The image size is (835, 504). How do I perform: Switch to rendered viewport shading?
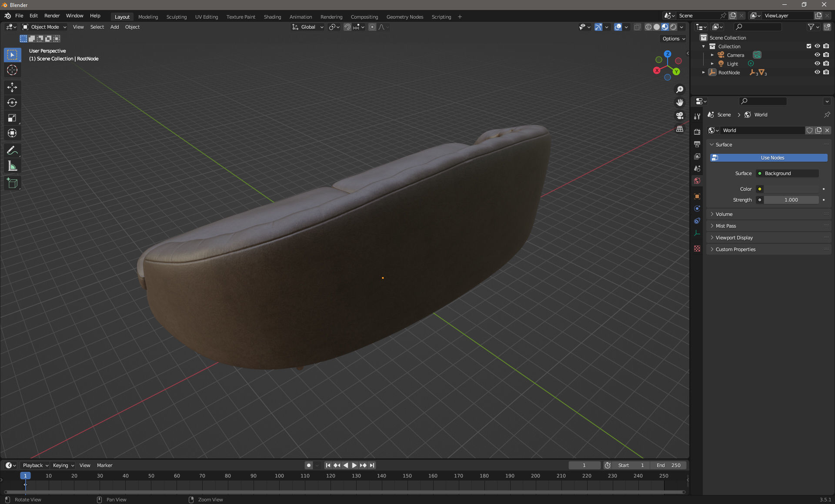point(673,27)
